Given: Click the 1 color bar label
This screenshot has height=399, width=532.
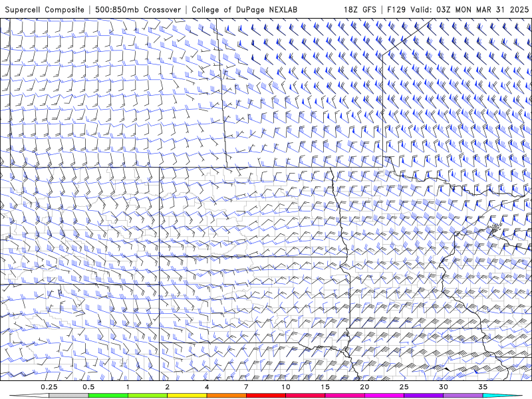Looking at the screenshot, I should point(128,387).
